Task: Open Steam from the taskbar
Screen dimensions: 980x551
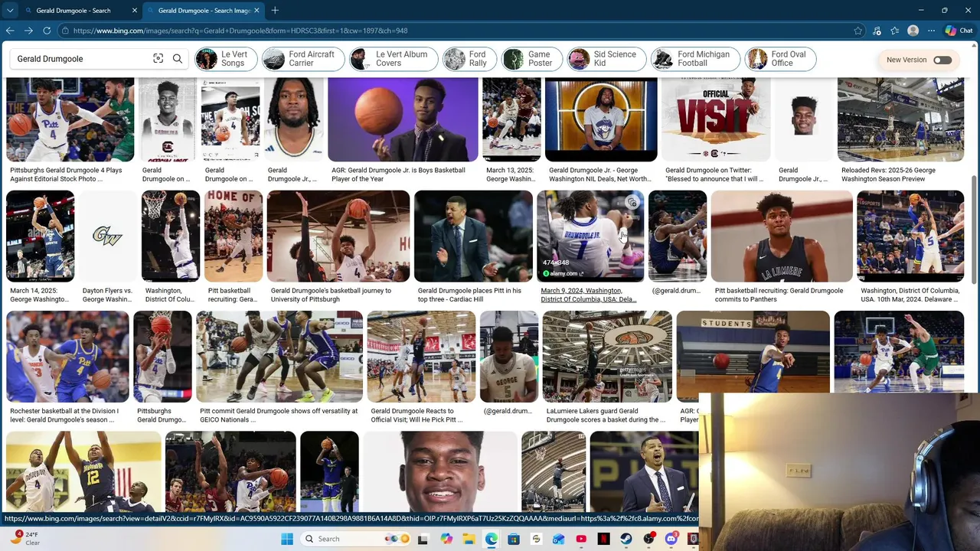Action: [626, 539]
